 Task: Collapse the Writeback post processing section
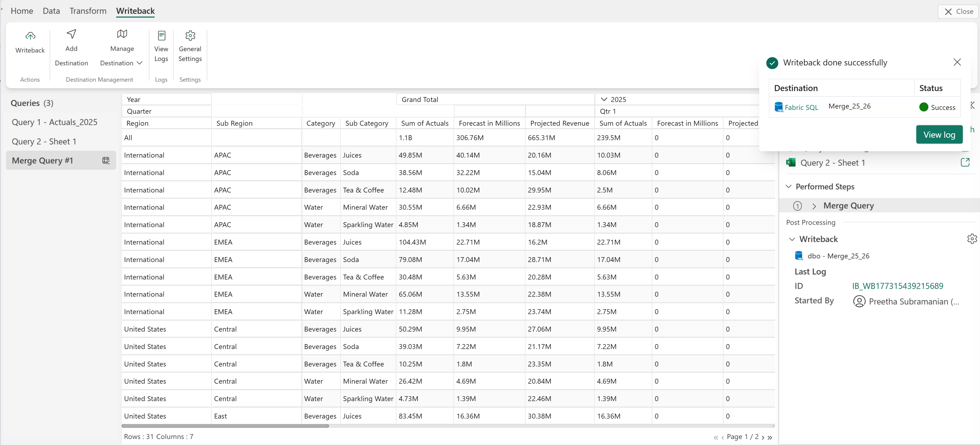click(792, 239)
